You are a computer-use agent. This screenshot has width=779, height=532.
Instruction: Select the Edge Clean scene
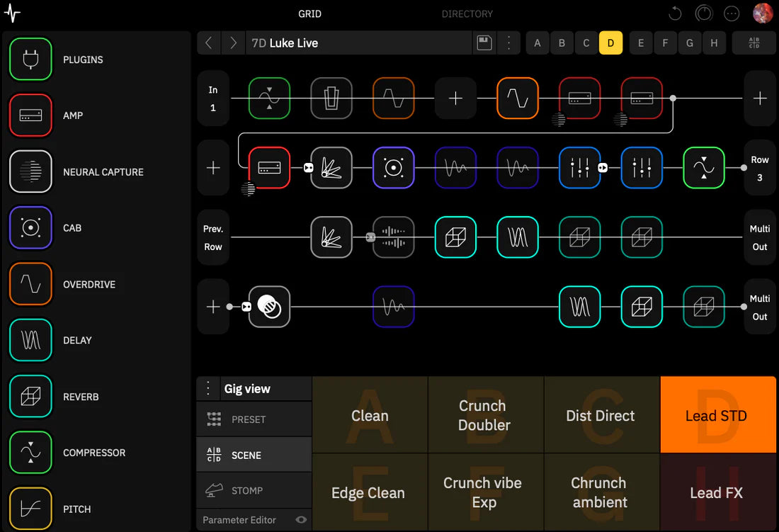(x=369, y=492)
